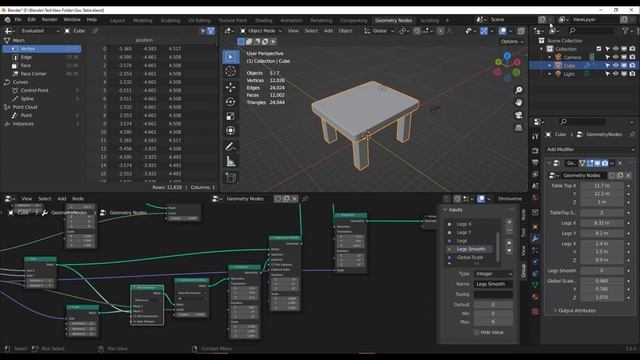Toggle visibility eye for Light
Image resolution: width=640 pixels, height=360 pixels.
coord(616,74)
